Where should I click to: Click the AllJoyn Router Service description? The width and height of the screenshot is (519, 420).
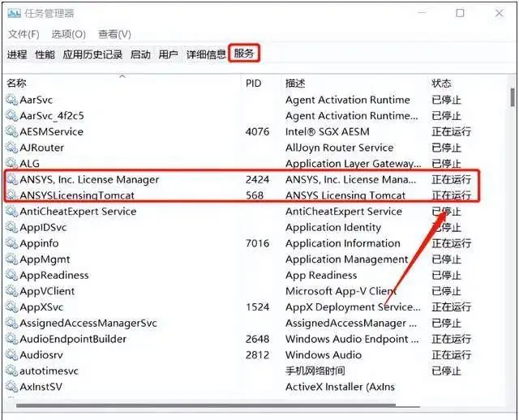pos(339,148)
